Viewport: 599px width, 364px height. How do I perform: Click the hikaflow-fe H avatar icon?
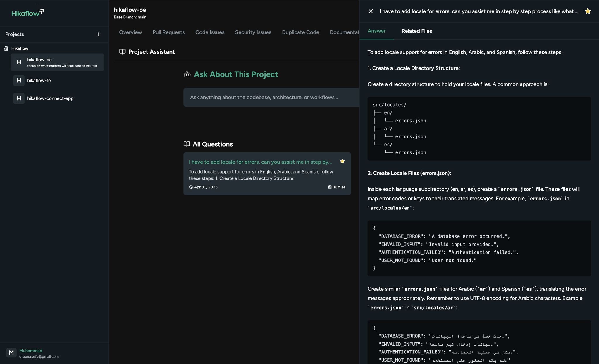[19, 80]
